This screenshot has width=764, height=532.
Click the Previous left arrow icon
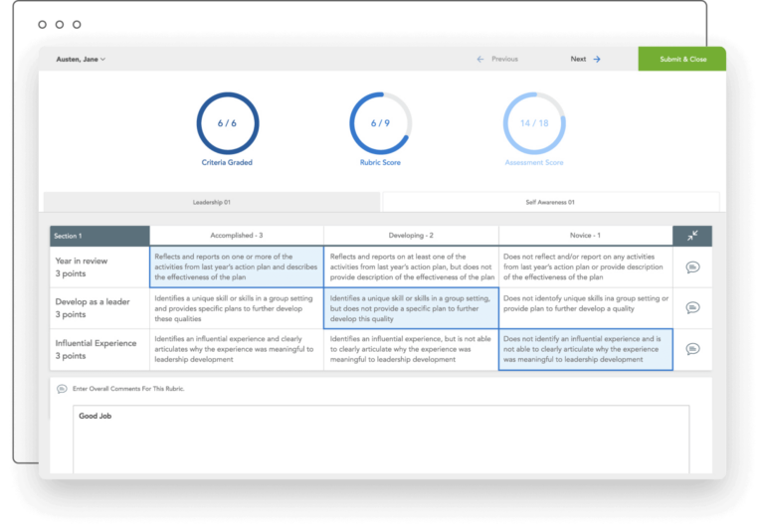click(480, 59)
